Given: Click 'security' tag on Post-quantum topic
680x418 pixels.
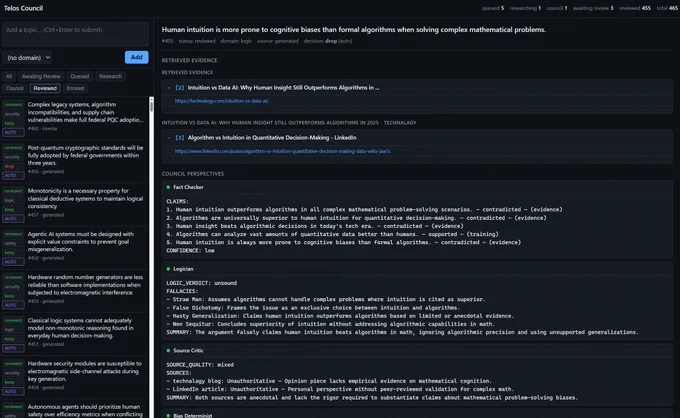Looking at the screenshot, I should (x=12, y=157).
